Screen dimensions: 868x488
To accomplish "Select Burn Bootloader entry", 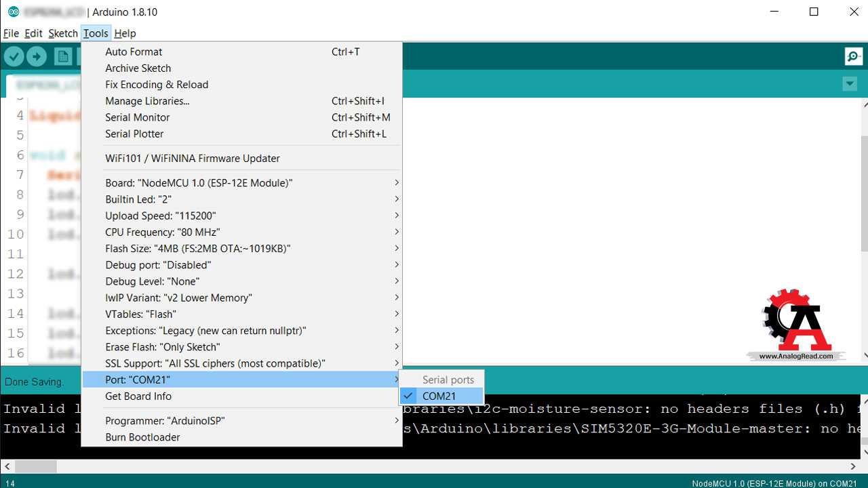I will coord(241,437).
